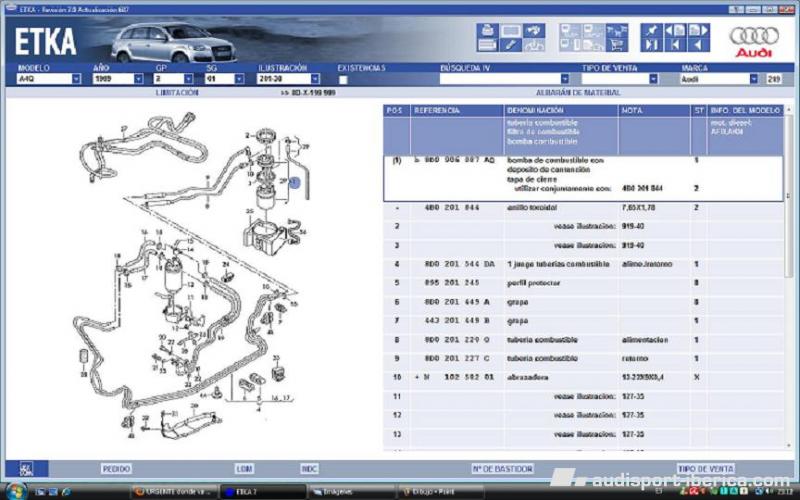Click the POS column header
This screenshot has height=500, width=800.
tap(396, 111)
